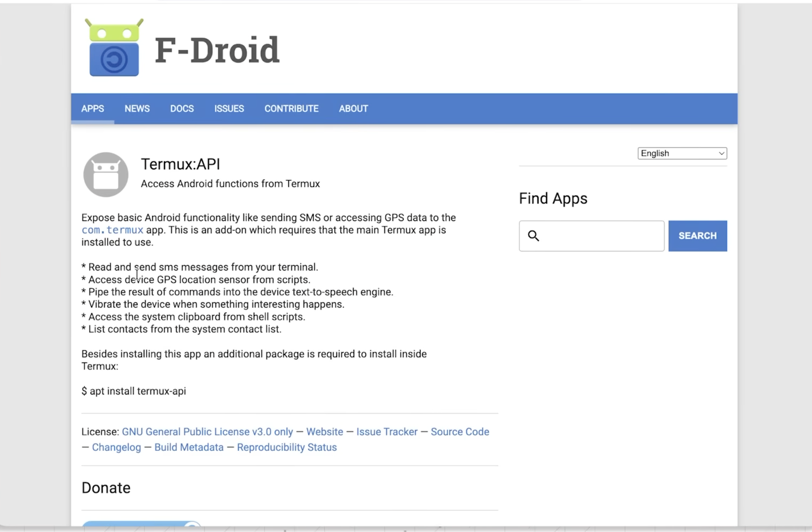Click the F-Droid robot logo icon
Viewport: 812px width, 532px height.
point(114,48)
